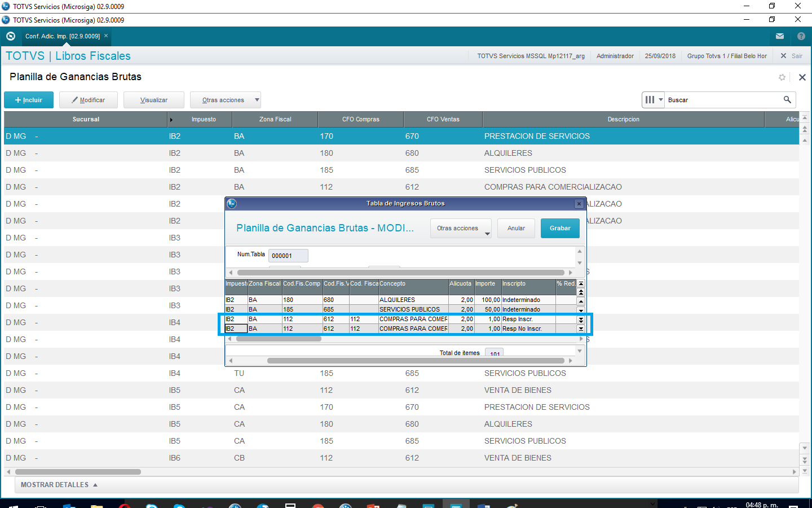Sort by CFO Compras column header

[361, 120]
